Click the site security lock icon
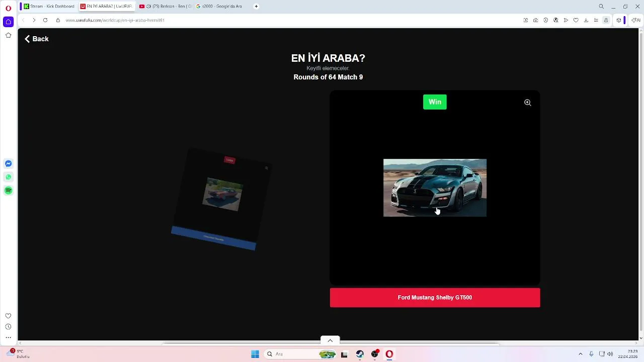 (x=58, y=20)
